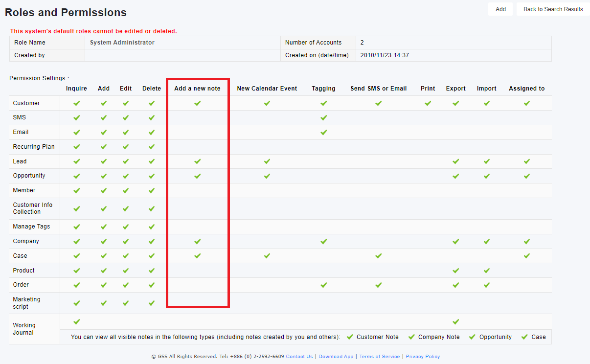Open the Contact Us link
Image resolution: width=590 pixels, height=364 pixels.
299,357
